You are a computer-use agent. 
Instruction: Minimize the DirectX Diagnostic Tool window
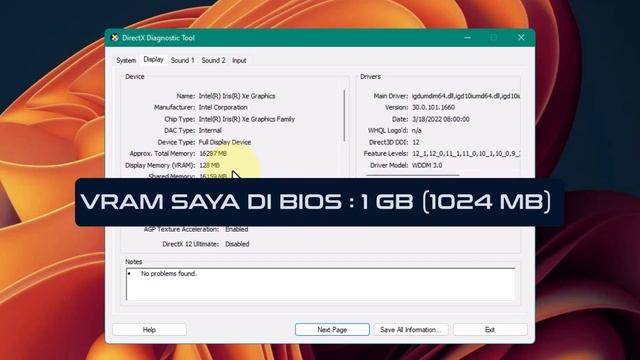467,38
